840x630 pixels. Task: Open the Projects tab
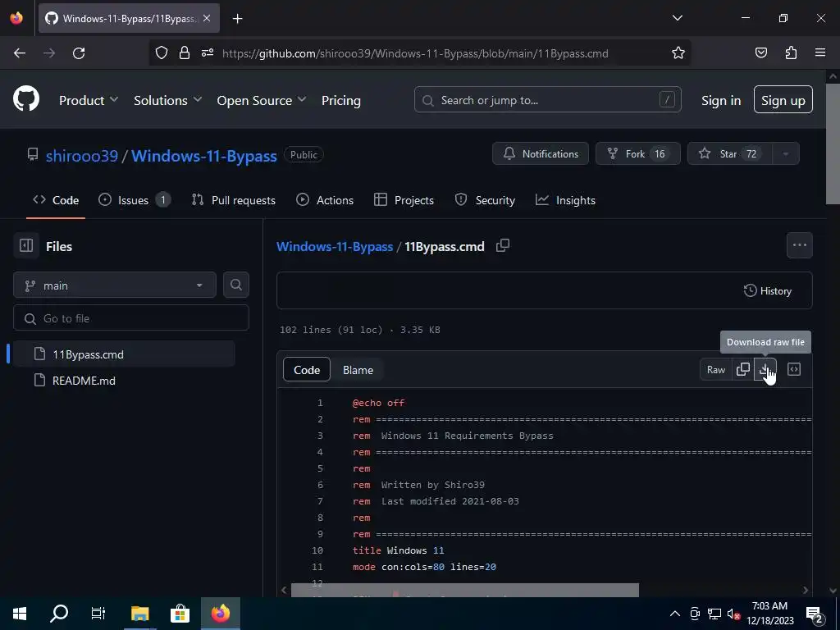[404, 200]
